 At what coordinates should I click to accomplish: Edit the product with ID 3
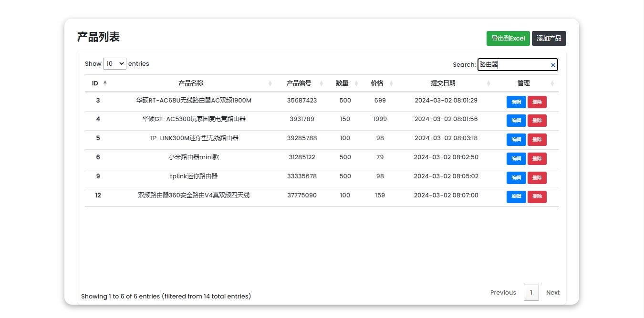point(516,102)
